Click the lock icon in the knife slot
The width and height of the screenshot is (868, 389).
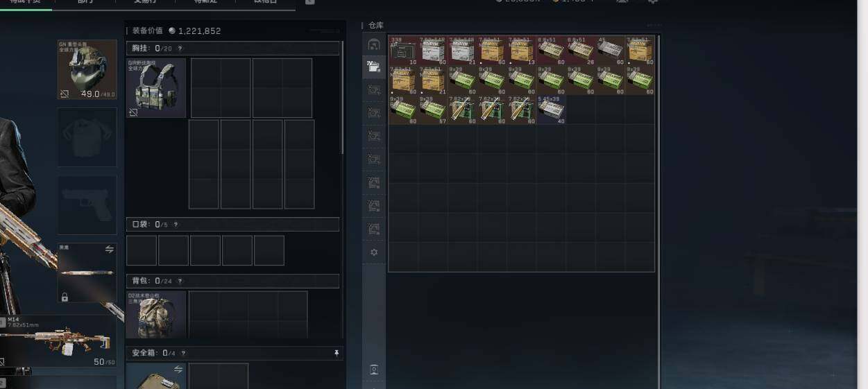[65, 297]
